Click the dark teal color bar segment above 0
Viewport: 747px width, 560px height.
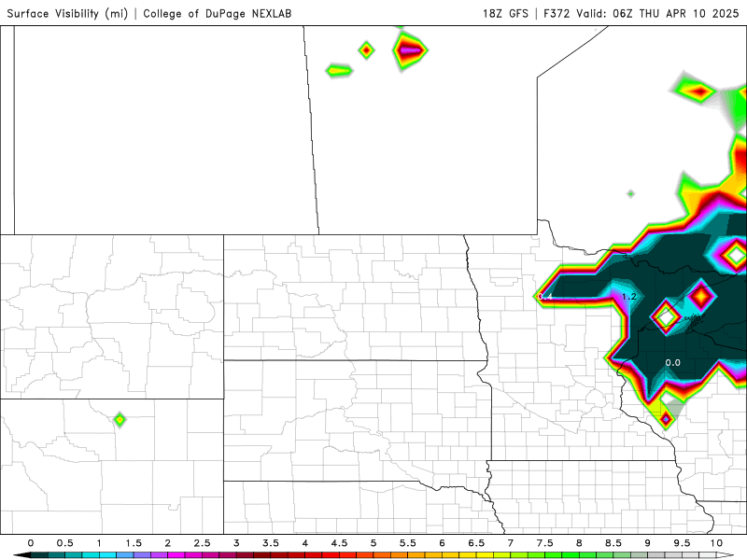(39, 555)
